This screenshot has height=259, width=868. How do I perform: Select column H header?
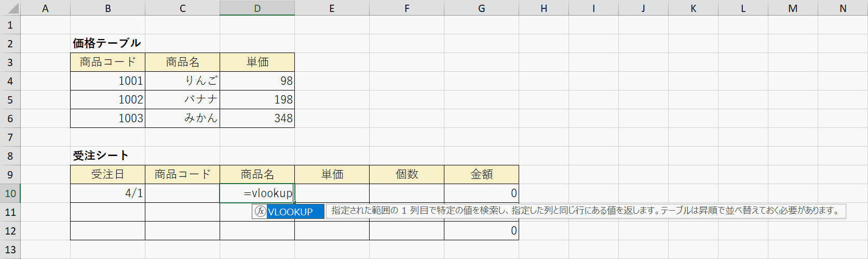point(544,8)
